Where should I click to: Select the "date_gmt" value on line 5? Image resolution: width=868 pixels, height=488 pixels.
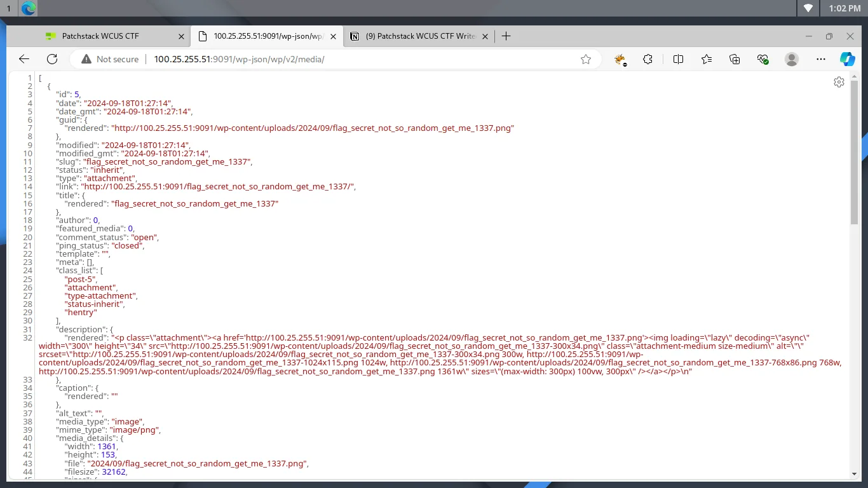coord(147,111)
